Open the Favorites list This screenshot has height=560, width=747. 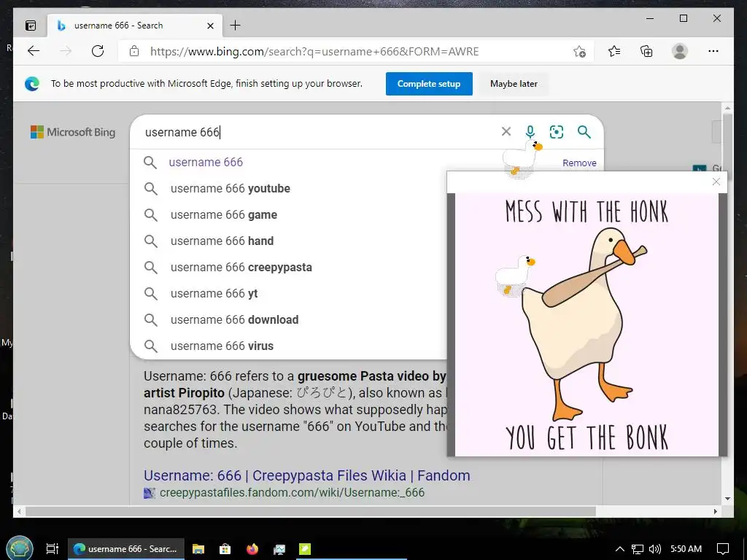click(x=614, y=51)
